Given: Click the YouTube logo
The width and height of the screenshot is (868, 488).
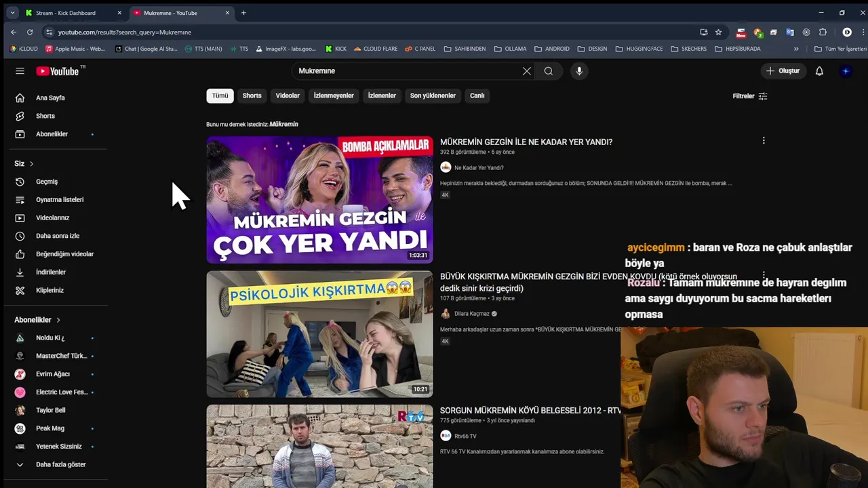Looking at the screenshot, I should click(58, 71).
